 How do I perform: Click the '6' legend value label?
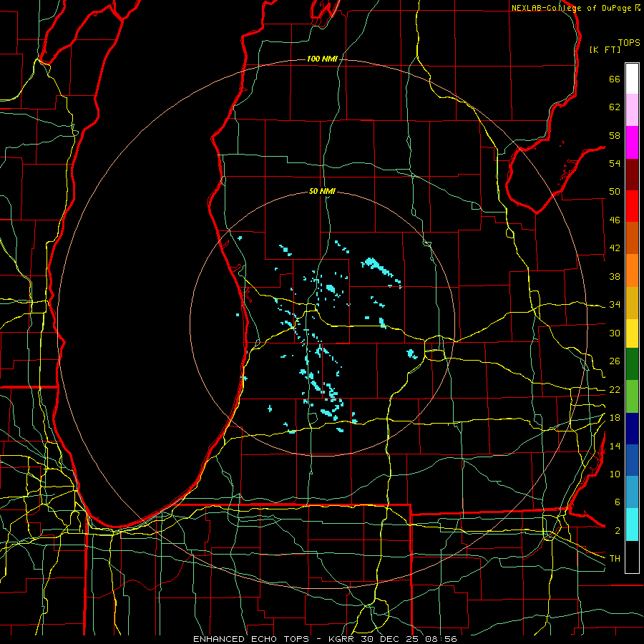click(x=617, y=502)
